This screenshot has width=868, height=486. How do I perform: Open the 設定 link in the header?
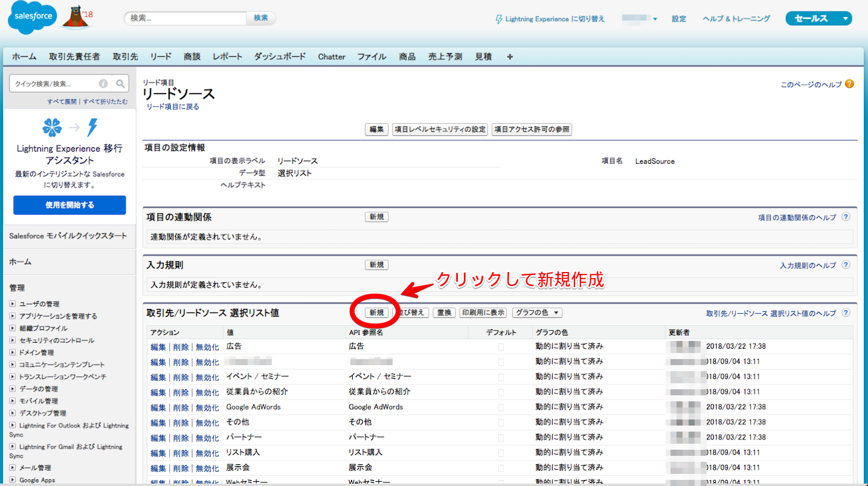pos(679,19)
